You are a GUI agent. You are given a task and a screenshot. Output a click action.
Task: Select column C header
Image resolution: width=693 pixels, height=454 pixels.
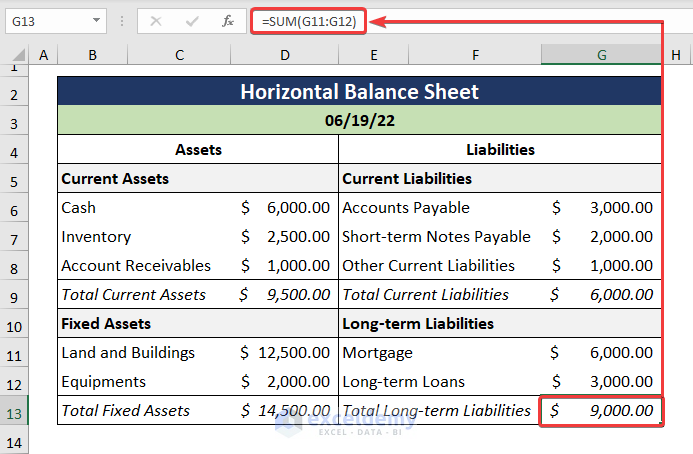(x=179, y=55)
